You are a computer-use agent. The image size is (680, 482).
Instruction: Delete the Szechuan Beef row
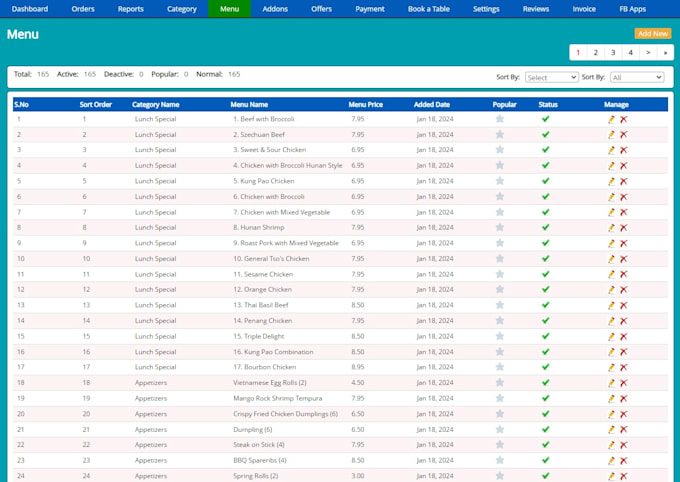(x=624, y=135)
